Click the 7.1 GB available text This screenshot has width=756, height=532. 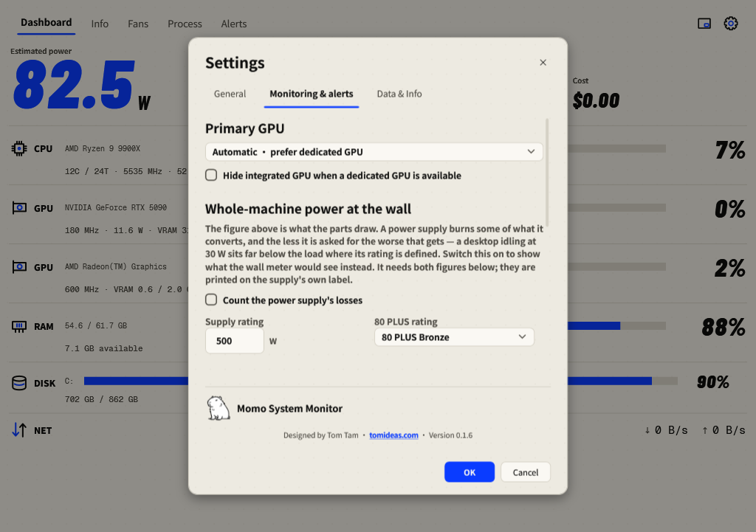(103, 348)
